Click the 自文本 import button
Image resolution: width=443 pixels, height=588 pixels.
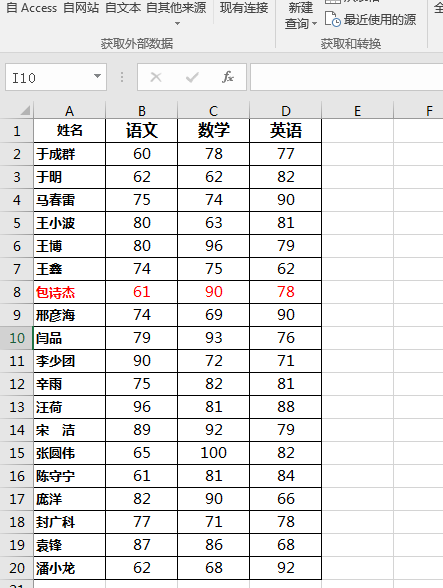coord(123,8)
